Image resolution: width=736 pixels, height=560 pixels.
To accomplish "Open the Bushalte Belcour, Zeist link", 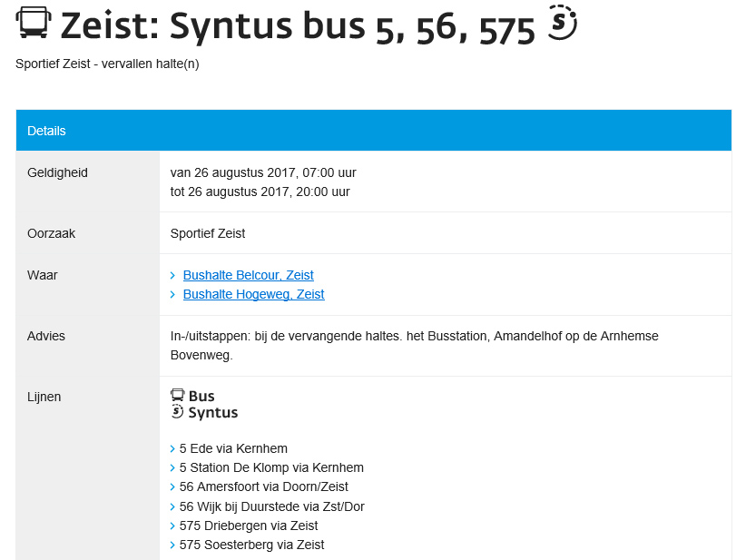I will pos(249,275).
